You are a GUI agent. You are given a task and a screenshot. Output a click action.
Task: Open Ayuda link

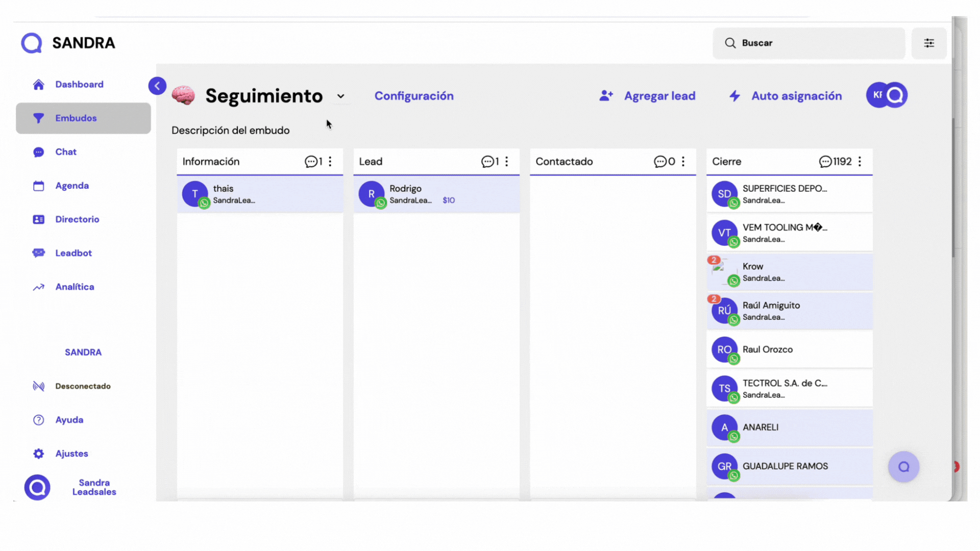[x=69, y=420]
